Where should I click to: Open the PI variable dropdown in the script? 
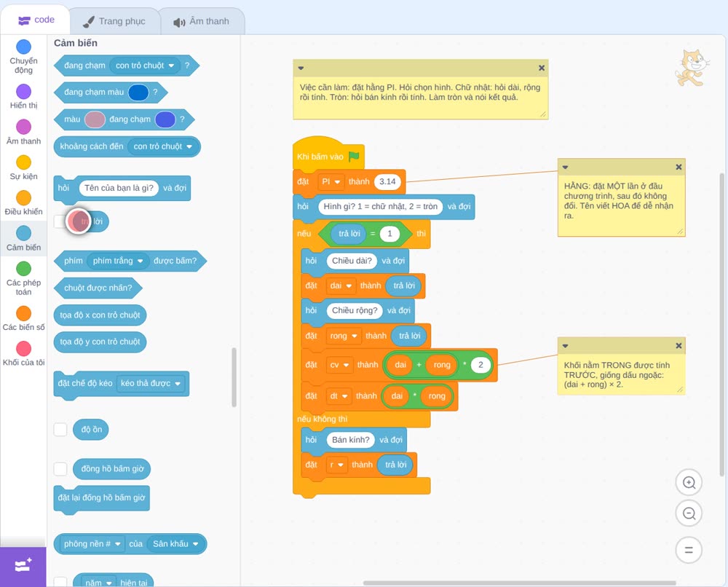point(331,181)
